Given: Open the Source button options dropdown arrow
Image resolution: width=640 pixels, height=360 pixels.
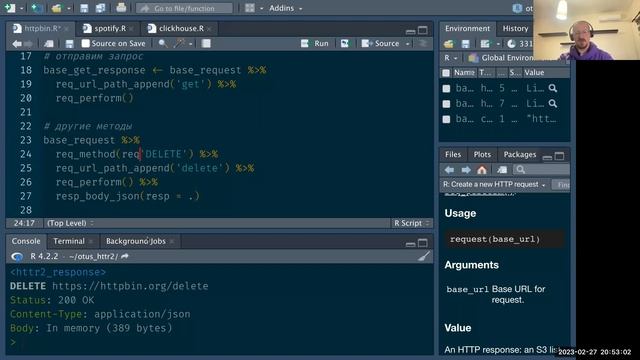Looking at the screenshot, I should (407, 44).
